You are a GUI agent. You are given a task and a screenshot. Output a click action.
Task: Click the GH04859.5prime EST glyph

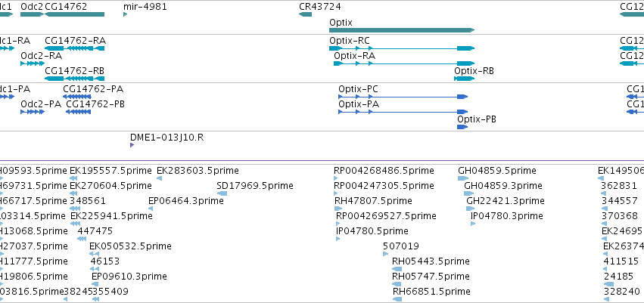point(463,178)
